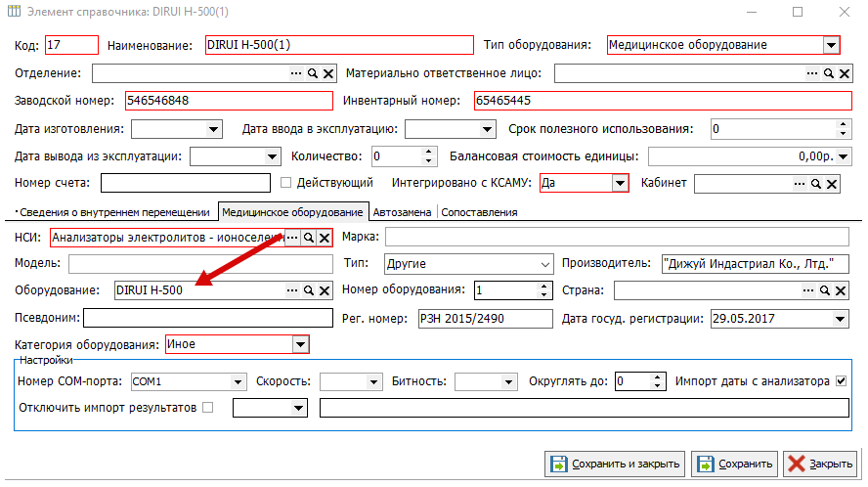868x487 pixels.
Task: Open Дата вывода из эксплуатации picker
Action: [272, 156]
